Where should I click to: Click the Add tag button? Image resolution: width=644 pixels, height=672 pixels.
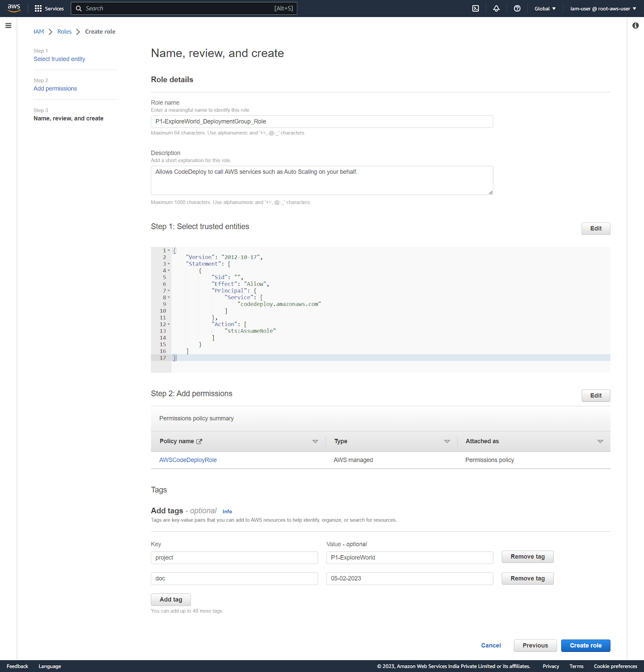pos(171,600)
